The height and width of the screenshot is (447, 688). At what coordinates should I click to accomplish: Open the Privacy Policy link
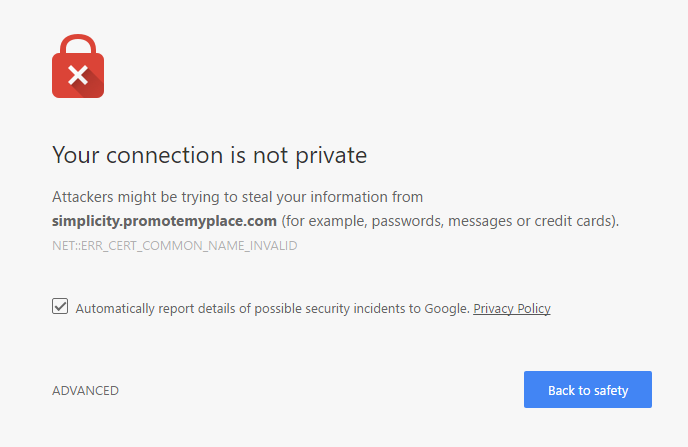point(512,309)
